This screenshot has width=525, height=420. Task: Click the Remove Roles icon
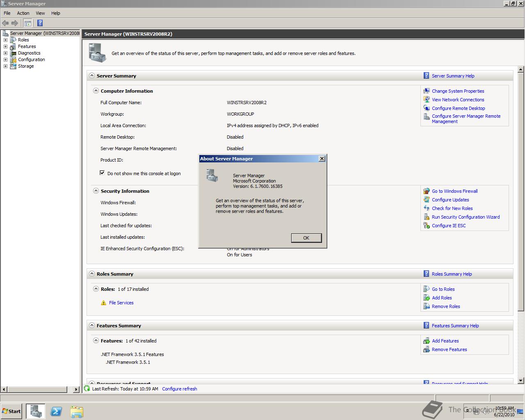pyautogui.click(x=427, y=306)
